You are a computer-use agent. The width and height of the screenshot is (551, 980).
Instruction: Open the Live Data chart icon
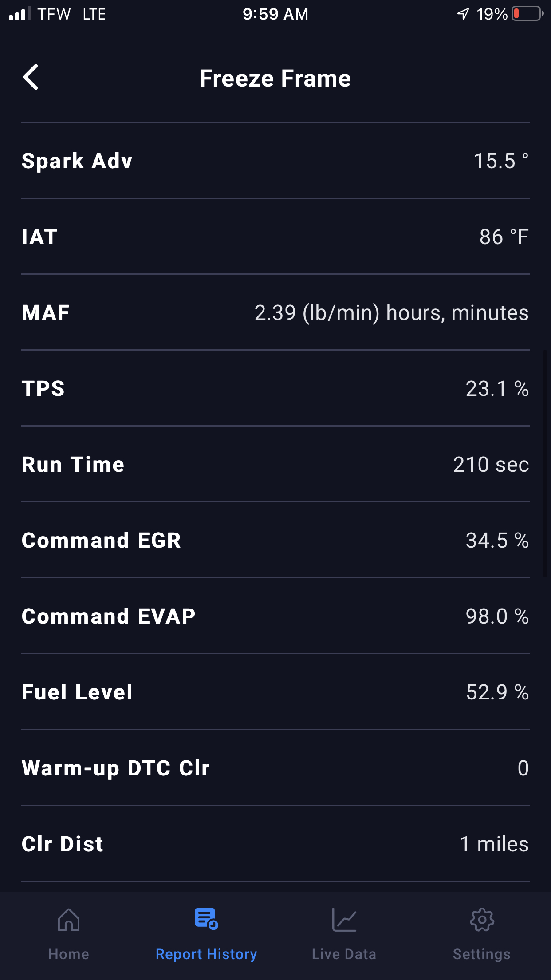[x=344, y=920]
